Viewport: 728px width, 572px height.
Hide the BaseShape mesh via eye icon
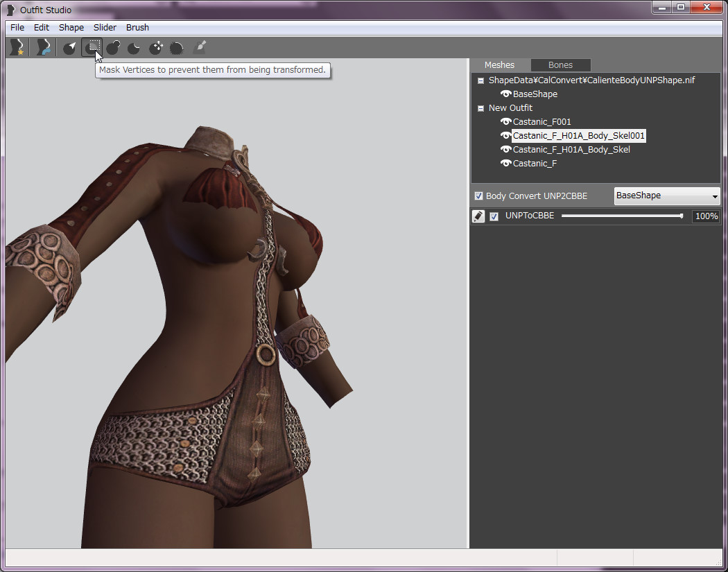point(505,94)
